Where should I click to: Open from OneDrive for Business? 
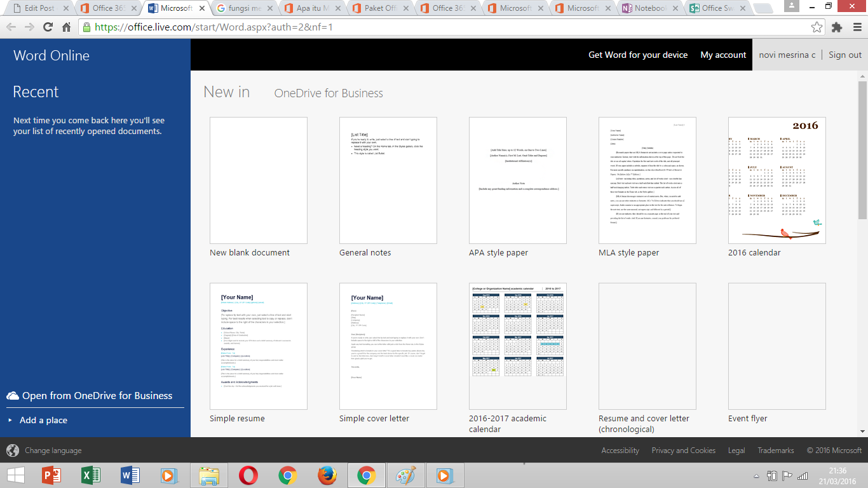pyautogui.click(x=97, y=396)
